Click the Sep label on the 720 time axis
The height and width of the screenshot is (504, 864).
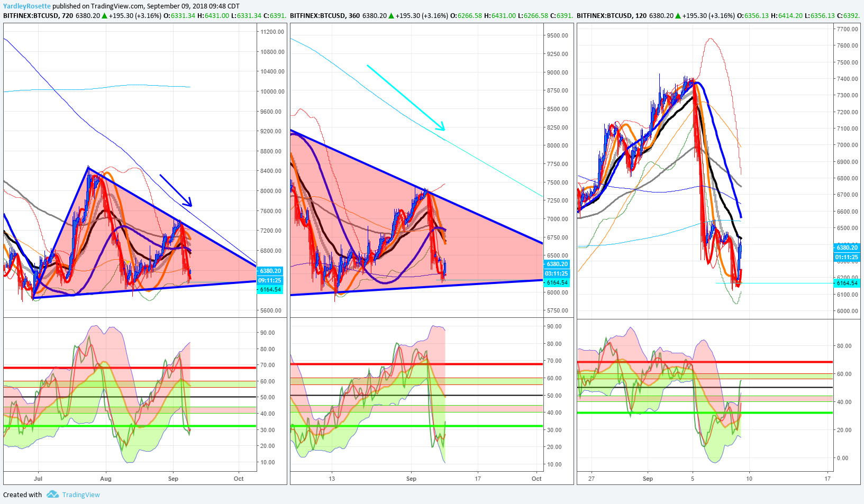[x=173, y=479]
